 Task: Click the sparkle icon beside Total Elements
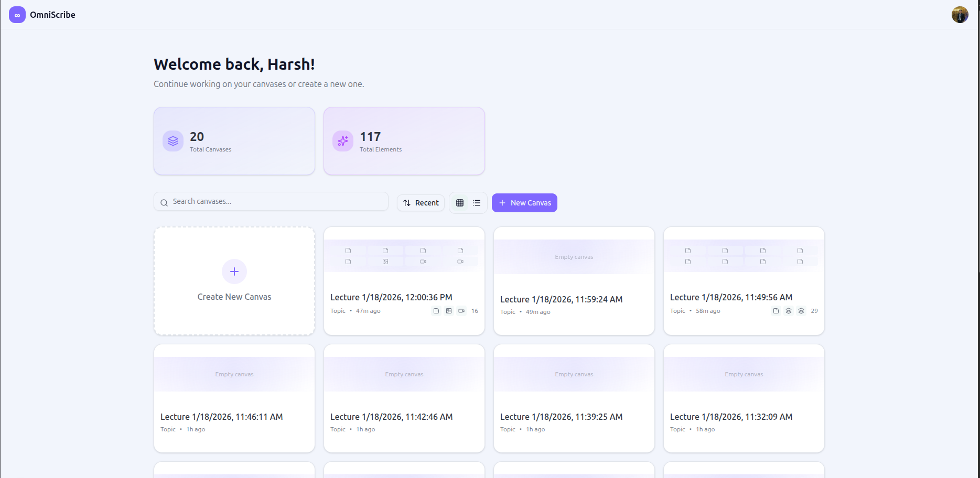click(x=343, y=141)
